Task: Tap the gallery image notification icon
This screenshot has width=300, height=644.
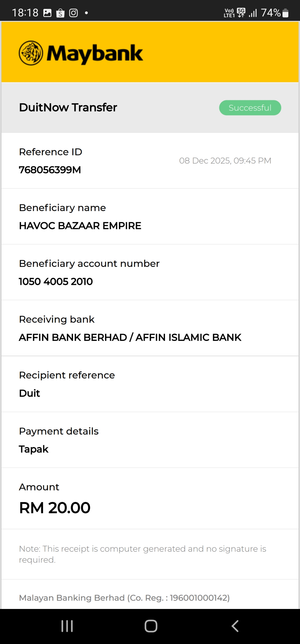Action: (47, 13)
